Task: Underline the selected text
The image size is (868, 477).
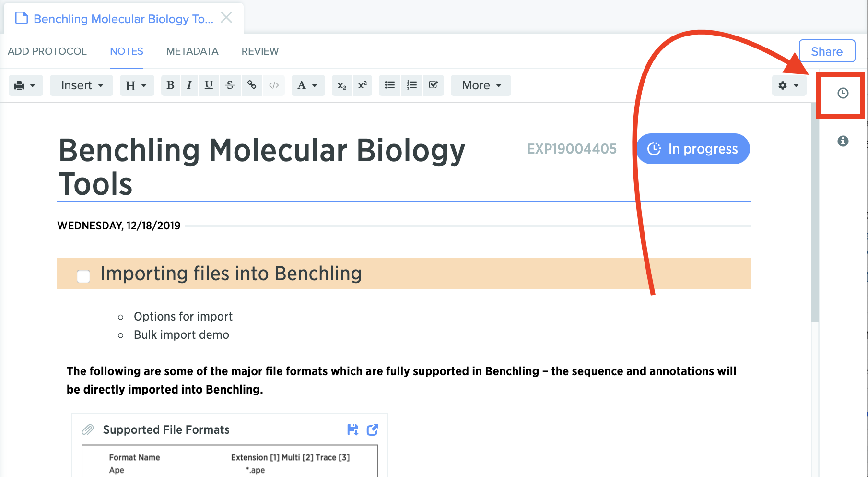Action: pos(209,85)
